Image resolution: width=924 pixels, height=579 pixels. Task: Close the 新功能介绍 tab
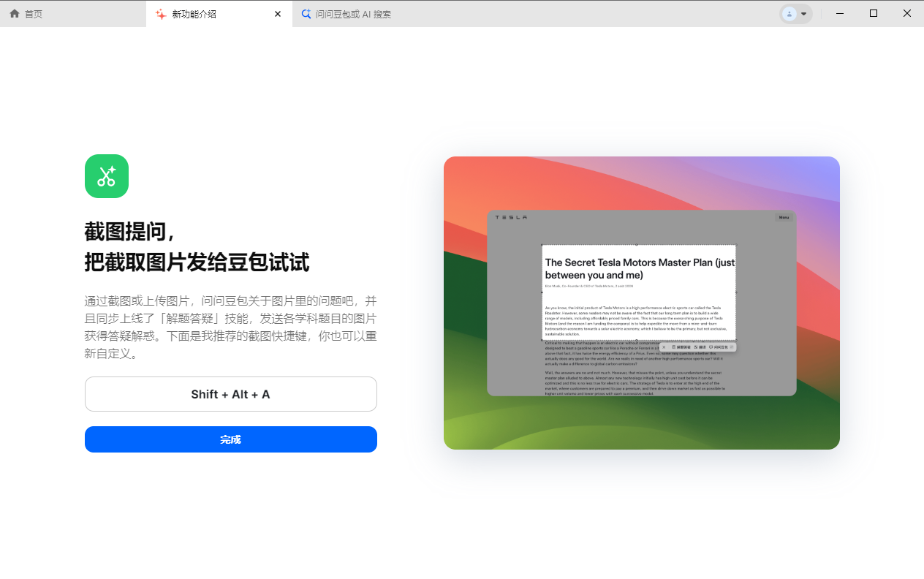tap(277, 13)
